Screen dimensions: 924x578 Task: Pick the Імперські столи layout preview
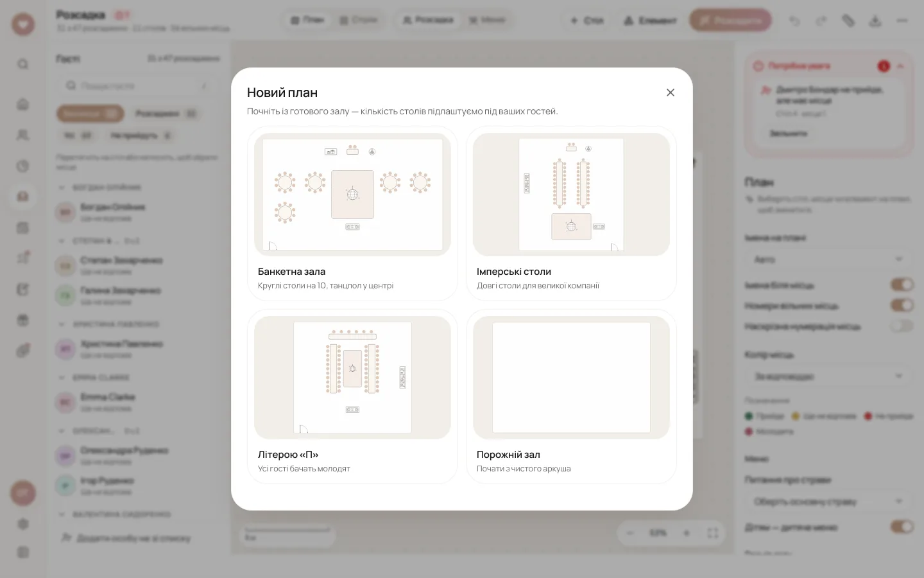[x=571, y=194]
